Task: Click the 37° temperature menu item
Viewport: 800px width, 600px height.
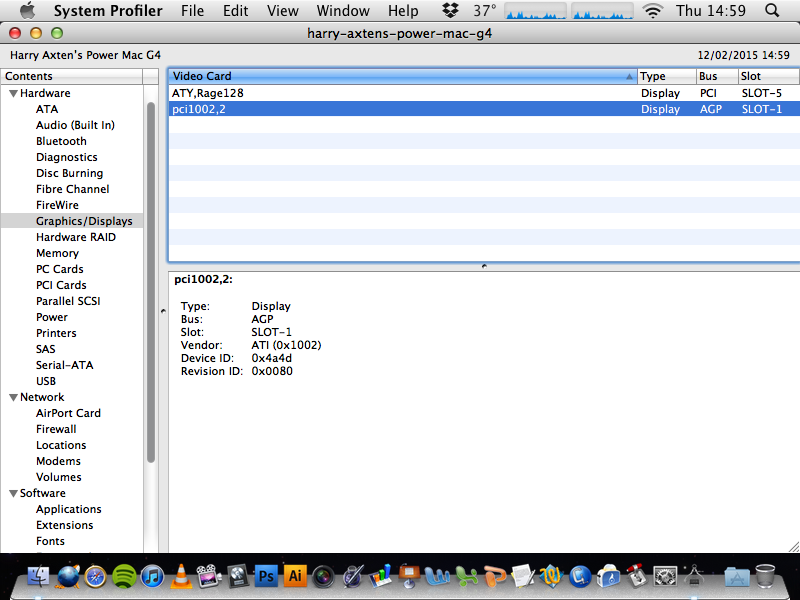Action: pyautogui.click(x=484, y=10)
